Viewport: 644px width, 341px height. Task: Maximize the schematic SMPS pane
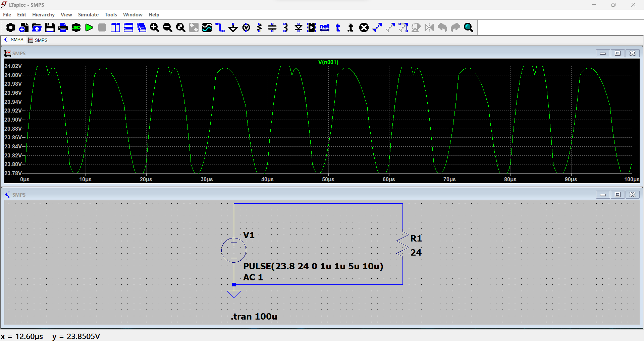(x=618, y=195)
